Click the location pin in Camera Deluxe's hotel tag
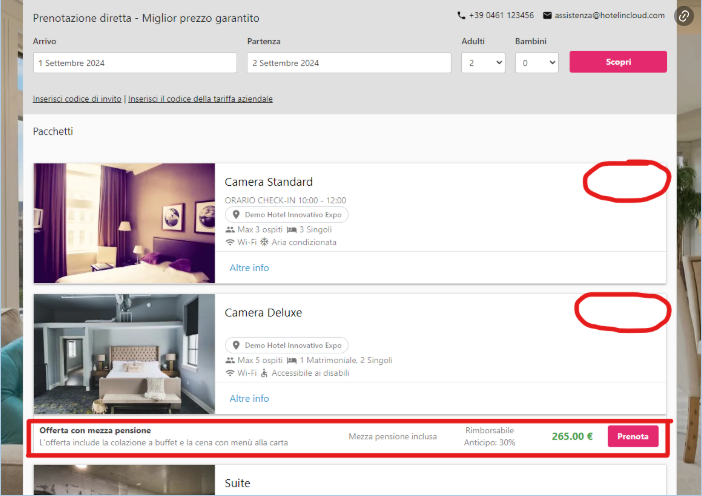The height and width of the screenshot is (496, 702). coord(236,345)
